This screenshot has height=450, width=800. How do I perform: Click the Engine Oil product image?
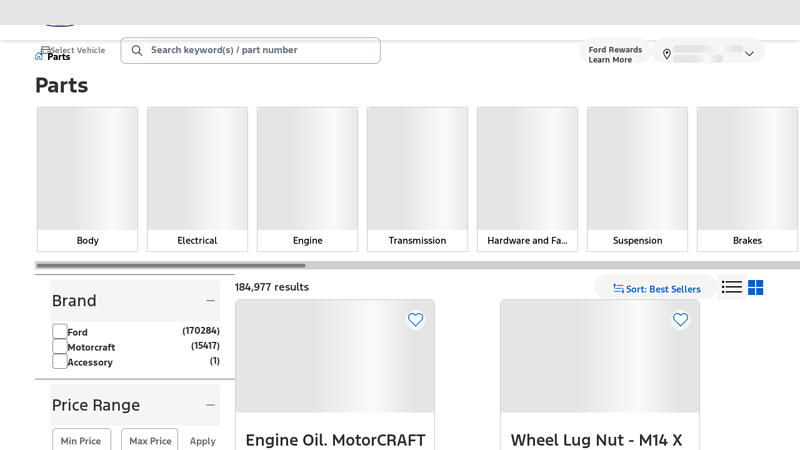[x=335, y=356]
